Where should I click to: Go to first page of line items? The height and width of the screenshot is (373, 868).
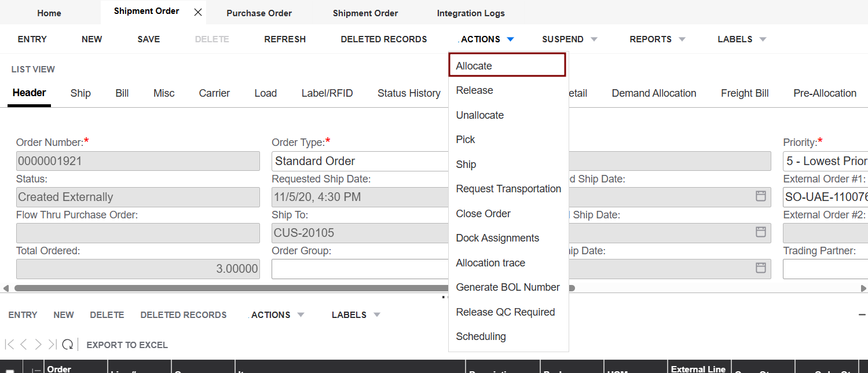pos(9,345)
